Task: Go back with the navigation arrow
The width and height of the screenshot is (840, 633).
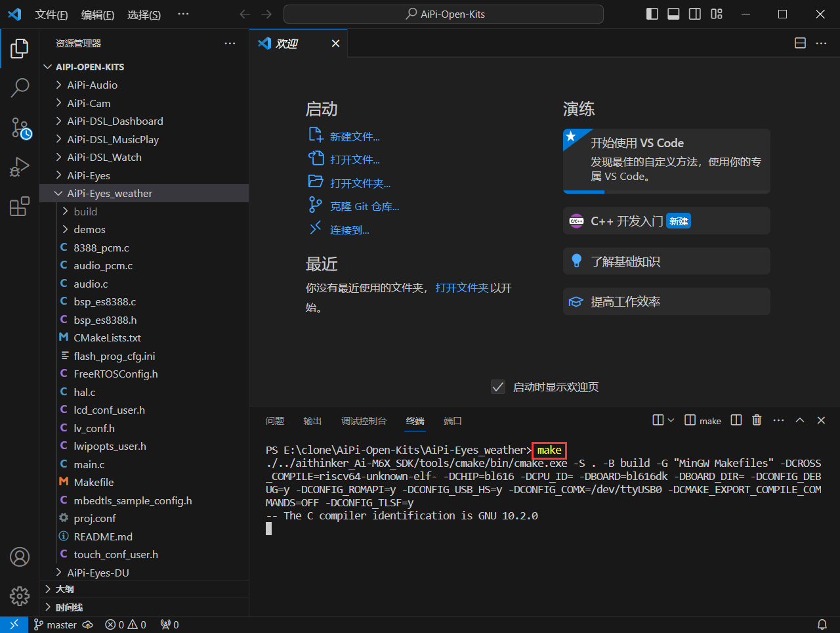Action: 245,14
